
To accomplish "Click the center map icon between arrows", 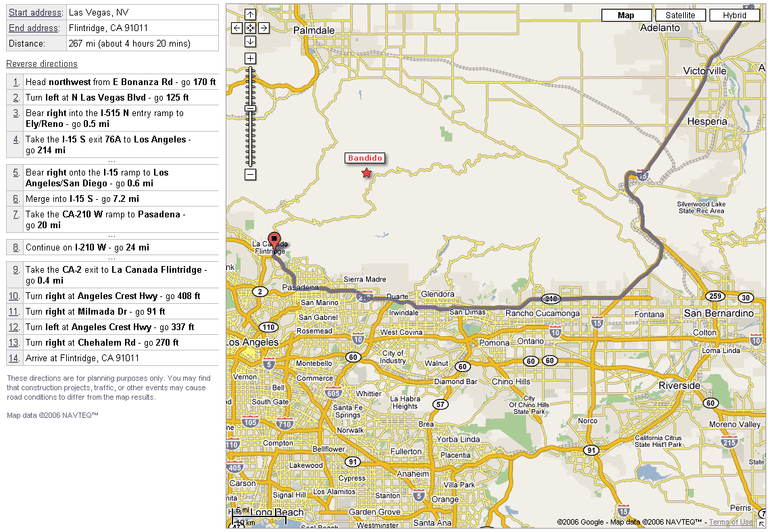I will click(250, 28).
